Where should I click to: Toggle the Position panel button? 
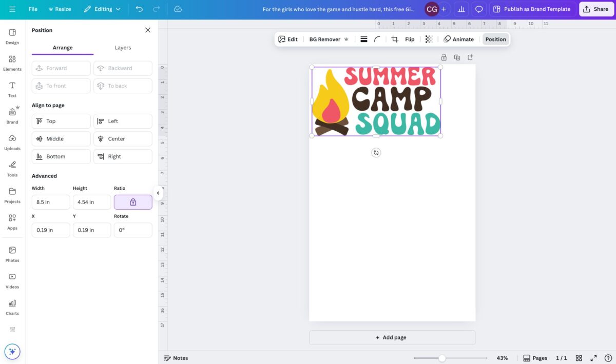click(x=495, y=39)
